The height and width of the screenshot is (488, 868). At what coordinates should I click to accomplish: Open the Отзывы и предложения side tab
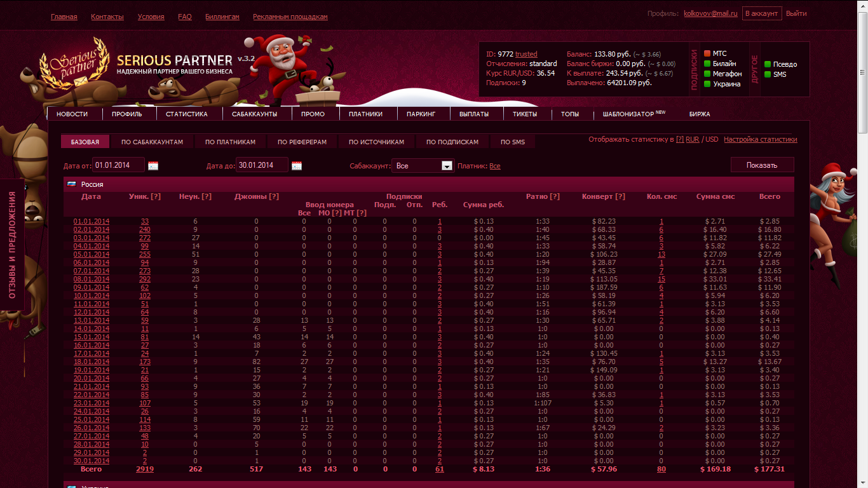point(12,245)
